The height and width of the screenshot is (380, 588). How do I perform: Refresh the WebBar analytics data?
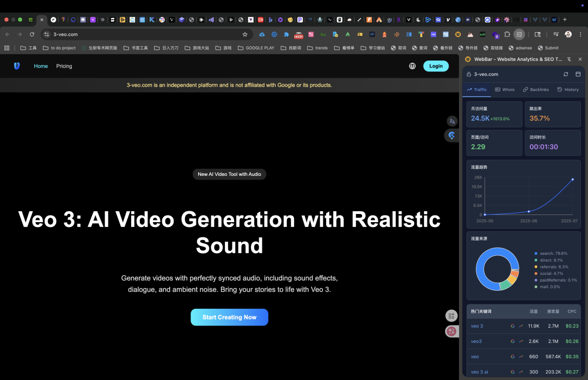566,74
